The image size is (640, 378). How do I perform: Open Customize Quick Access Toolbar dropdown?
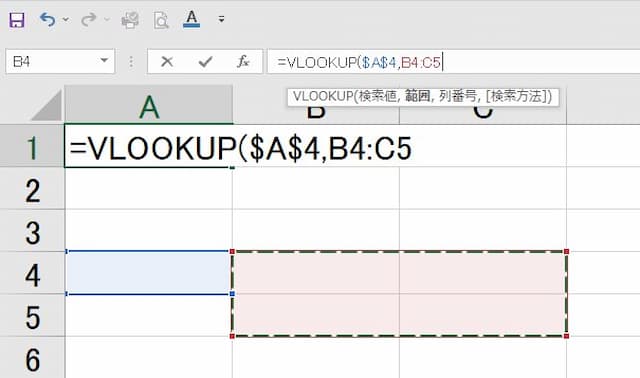click(x=221, y=19)
